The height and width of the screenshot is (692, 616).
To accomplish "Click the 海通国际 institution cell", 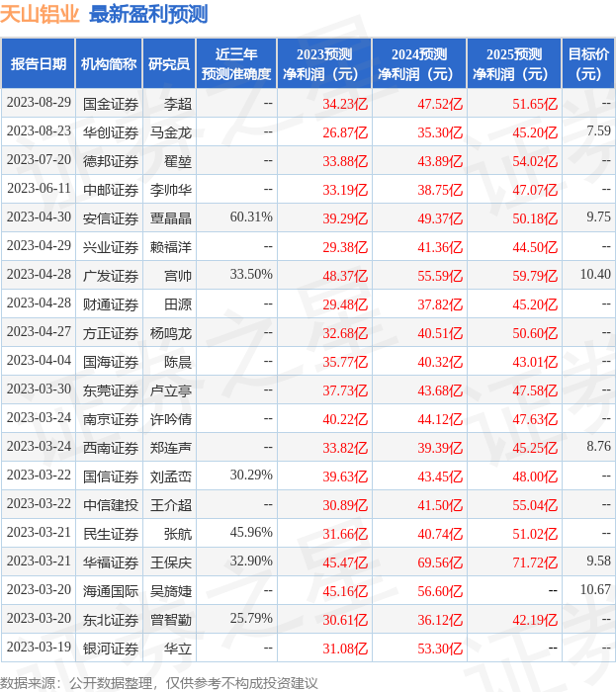I will coord(111,591).
